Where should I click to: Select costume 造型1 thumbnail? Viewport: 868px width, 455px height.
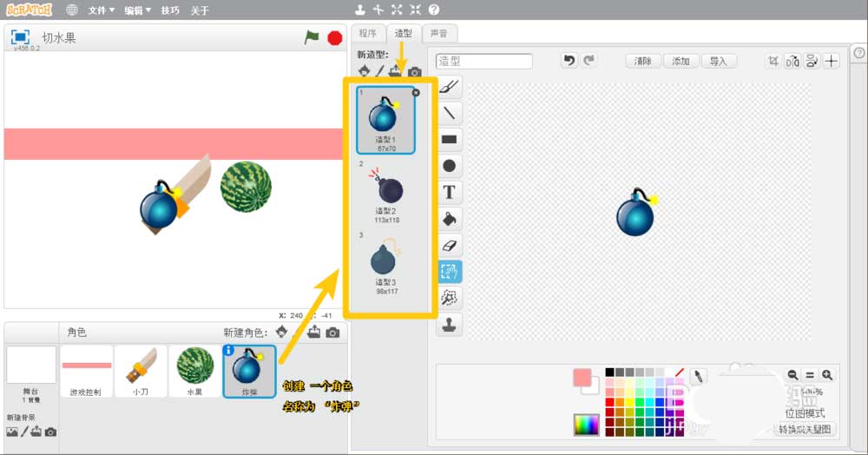pyautogui.click(x=386, y=120)
